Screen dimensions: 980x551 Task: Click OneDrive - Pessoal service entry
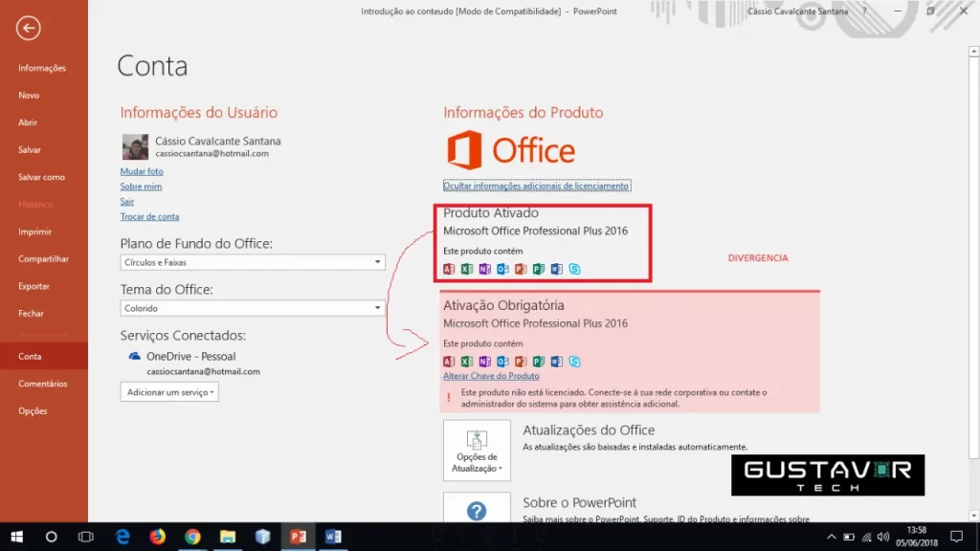[x=191, y=357]
